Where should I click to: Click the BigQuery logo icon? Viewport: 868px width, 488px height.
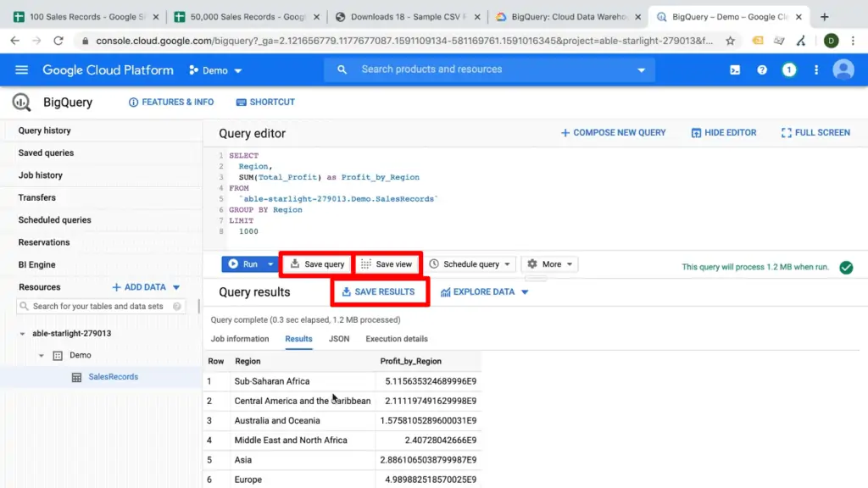coord(20,102)
